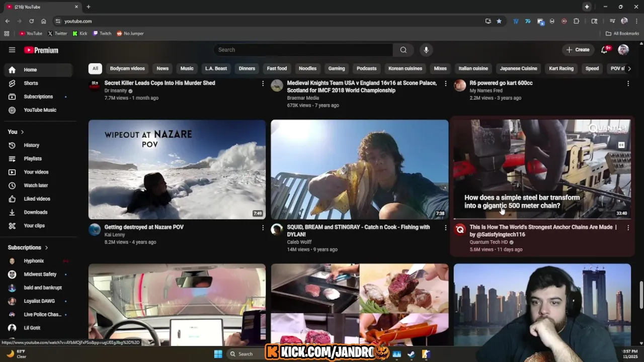This screenshot has width=644, height=362.
Task: Open Liked videos list
Action: click(38, 199)
